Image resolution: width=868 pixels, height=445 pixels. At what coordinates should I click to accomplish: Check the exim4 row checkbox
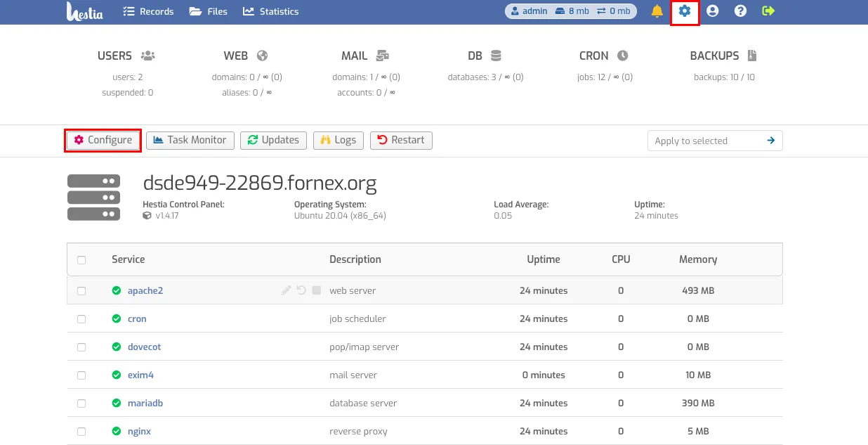[81, 375]
